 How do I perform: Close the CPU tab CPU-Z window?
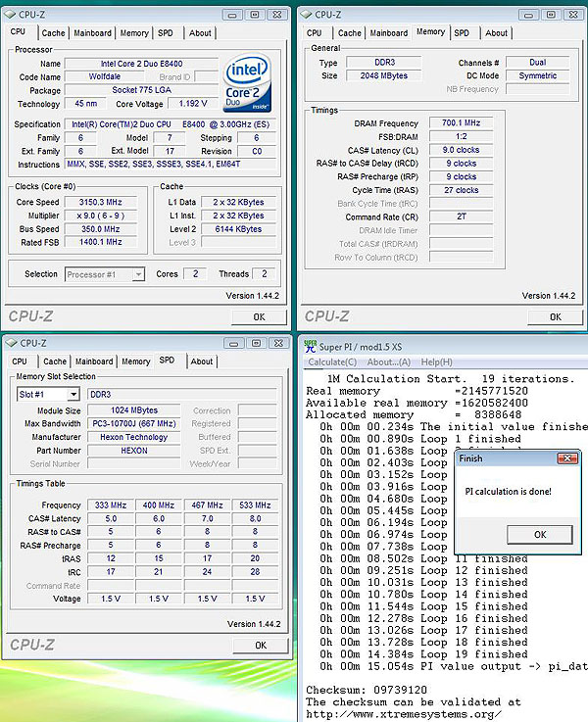[x=277, y=15]
